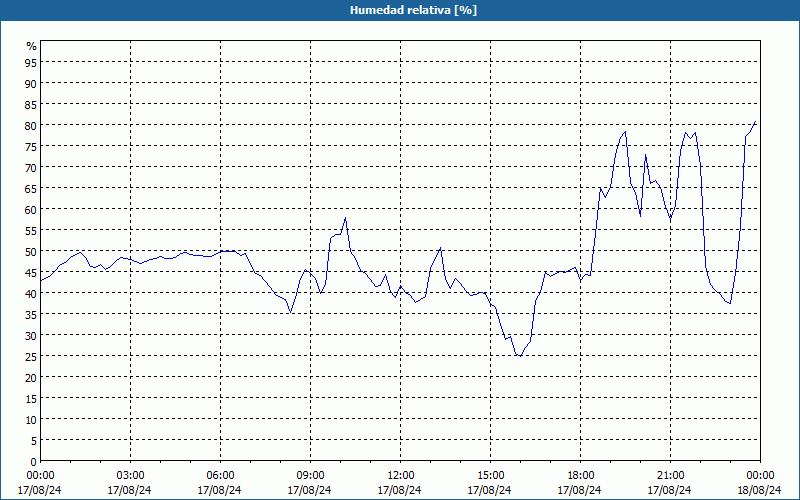800x500 pixels.
Task: Click the blue curve's lowest dip near 25%
Action: 519,356
